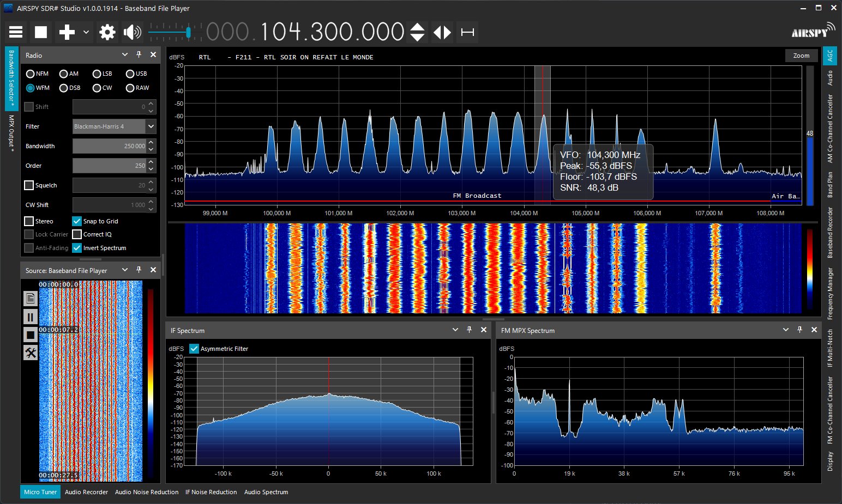Open the AGC side tab
Image resolution: width=842 pixels, height=504 pixels.
coord(830,55)
